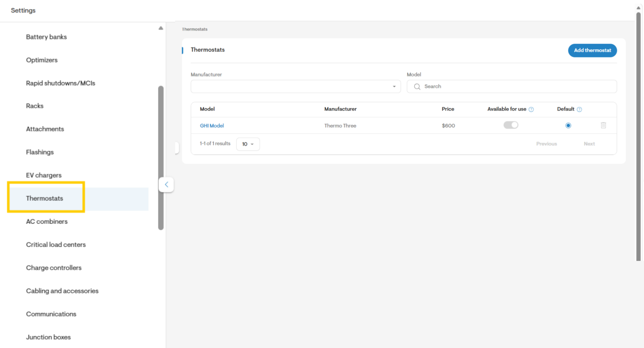Click the Next pagination button
Image resolution: width=644 pixels, height=348 pixels.
tap(589, 144)
